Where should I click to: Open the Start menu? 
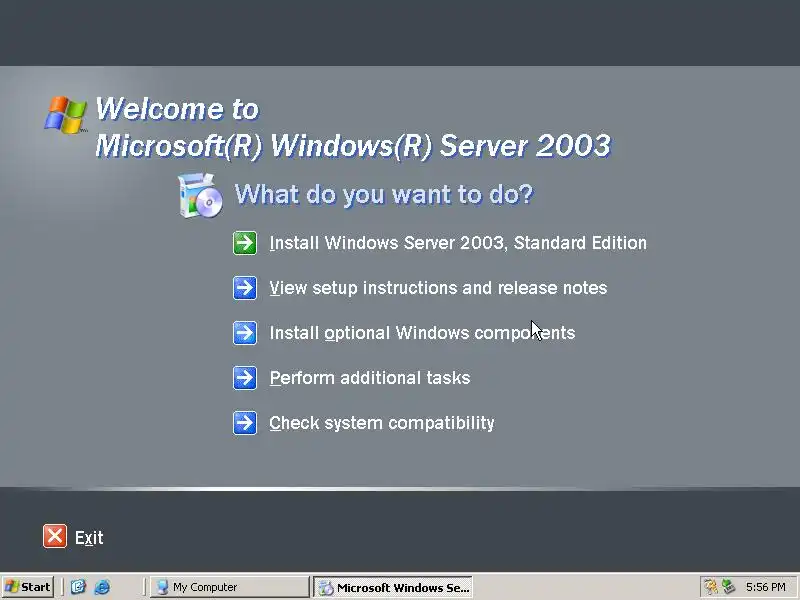(x=28, y=587)
